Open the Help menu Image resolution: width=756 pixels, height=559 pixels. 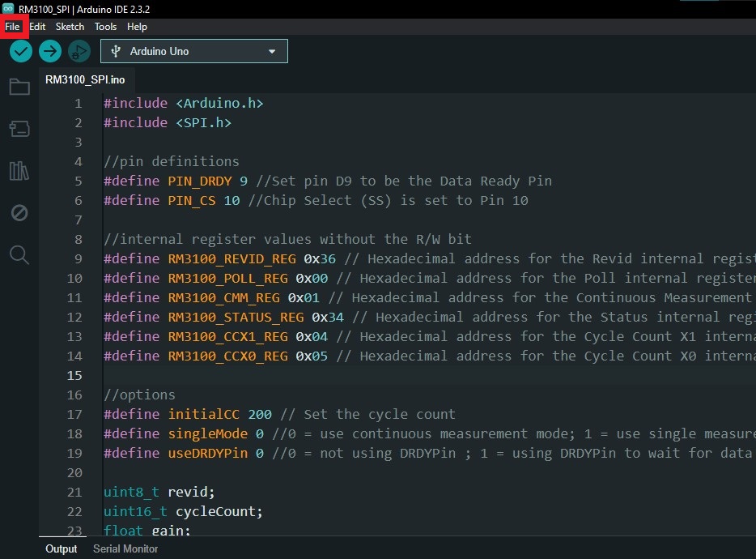coord(137,27)
